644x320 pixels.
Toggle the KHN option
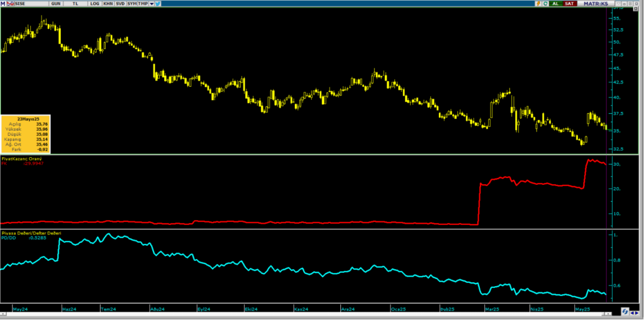(x=108, y=4)
